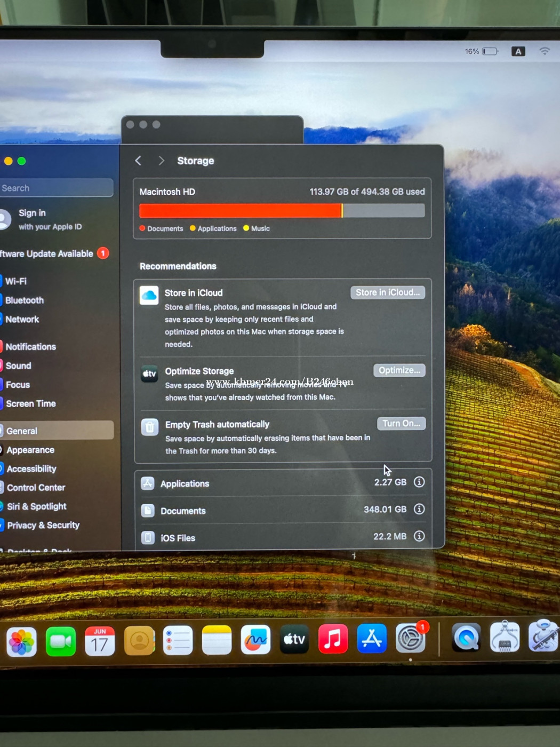Click the battery icon in the menu bar
Image resolution: width=560 pixels, height=747 pixels.
pos(490,51)
